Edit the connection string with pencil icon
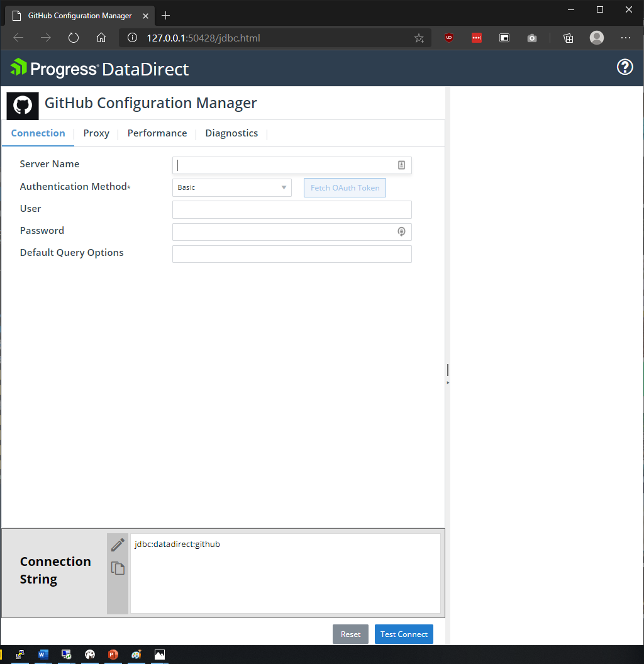This screenshot has height=664, width=644. point(118,545)
